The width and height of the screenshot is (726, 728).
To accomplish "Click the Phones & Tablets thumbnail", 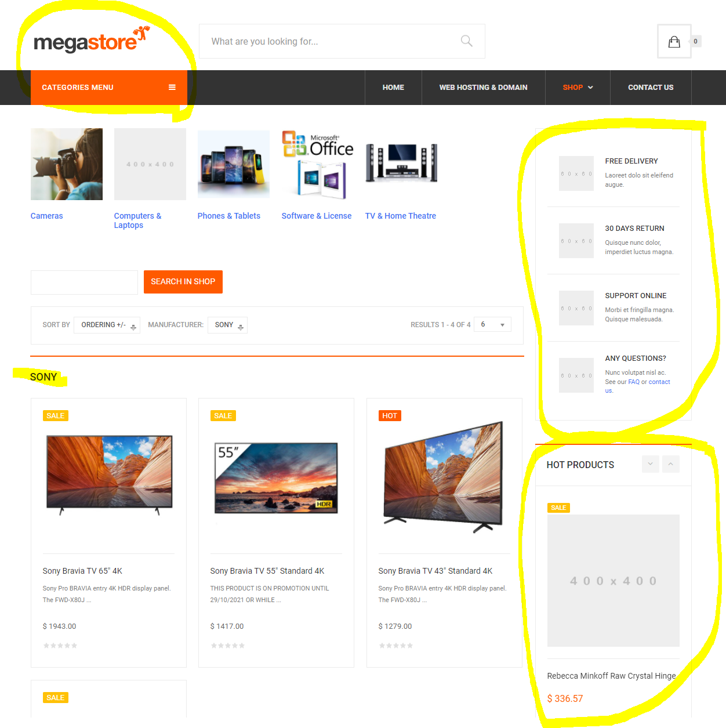I will coord(234,164).
